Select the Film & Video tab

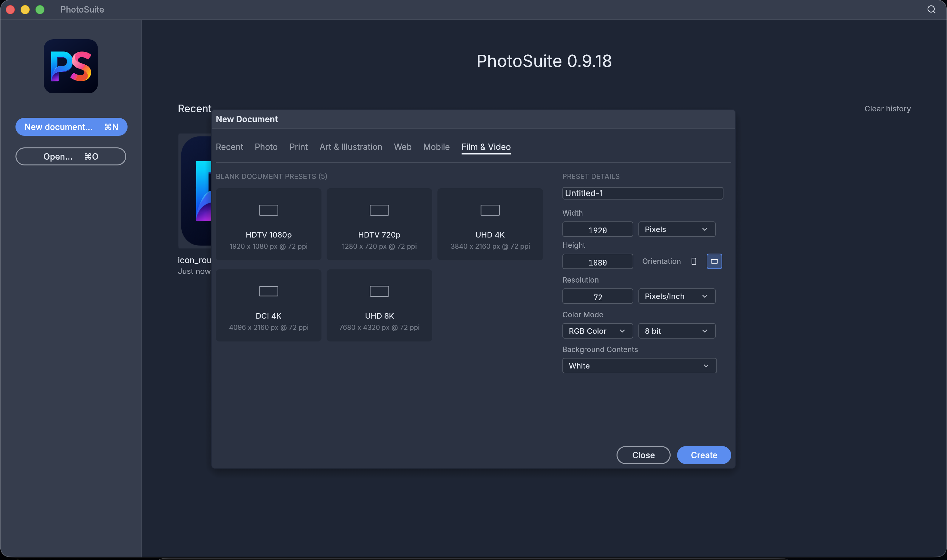(486, 147)
